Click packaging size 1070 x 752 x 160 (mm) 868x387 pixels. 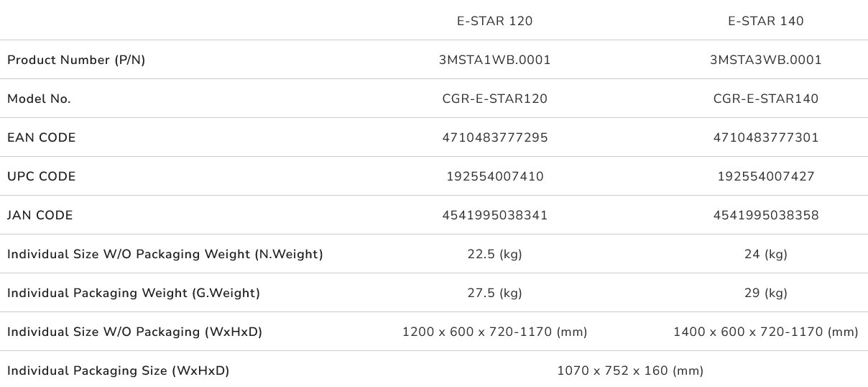(x=630, y=370)
